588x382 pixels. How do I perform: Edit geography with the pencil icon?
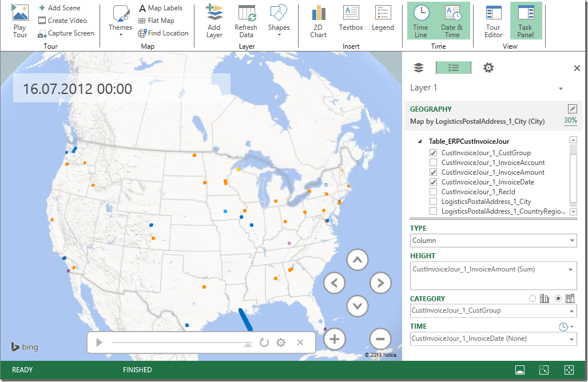coord(572,109)
